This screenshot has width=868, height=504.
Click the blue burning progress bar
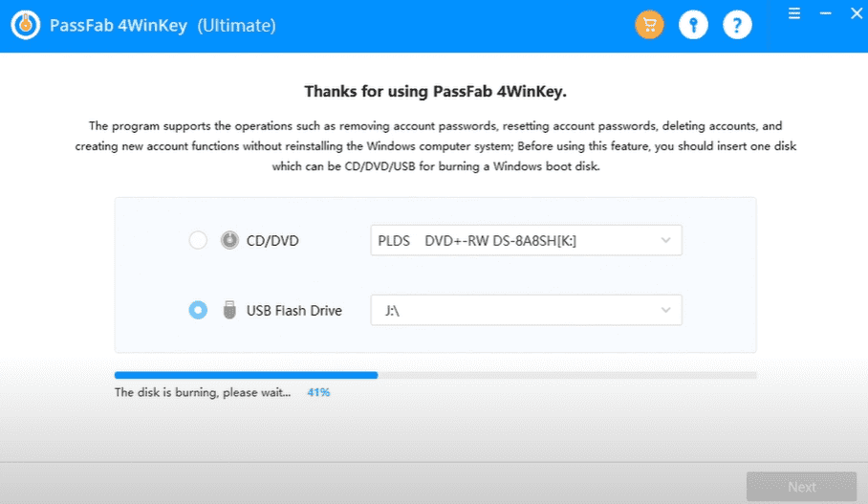(246, 376)
